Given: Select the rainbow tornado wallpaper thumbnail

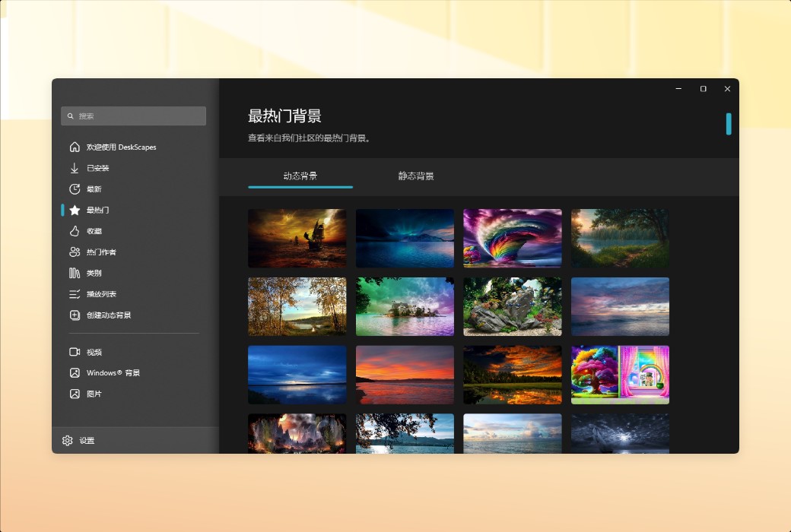Looking at the screenshot, I should (x=512, y=238).
